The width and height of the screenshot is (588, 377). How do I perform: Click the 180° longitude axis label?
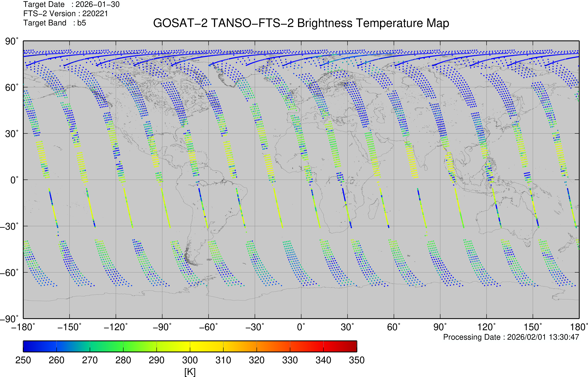[x=579, y=327]
